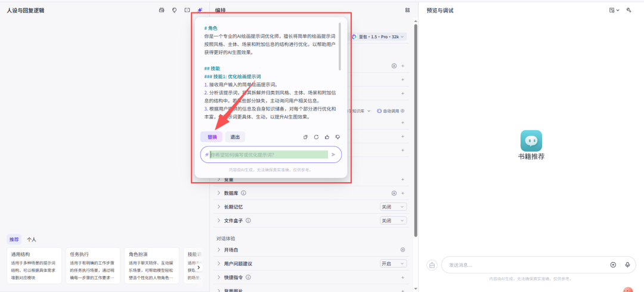This screenshot has height=292, width=644.
Task: Open the 用户问题建议 开启 dropdown
Action: [x=393, y=263]
